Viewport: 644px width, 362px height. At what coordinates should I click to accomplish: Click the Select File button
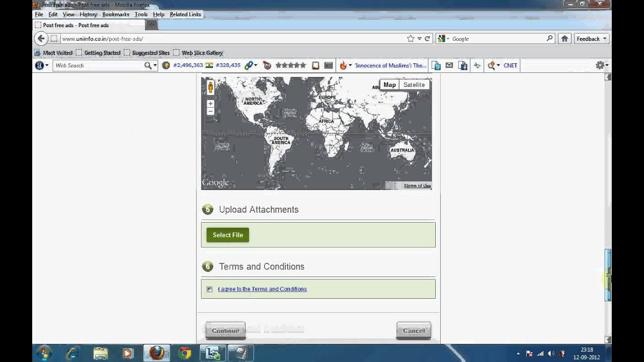pyautogui.click(x=227, y=235)
